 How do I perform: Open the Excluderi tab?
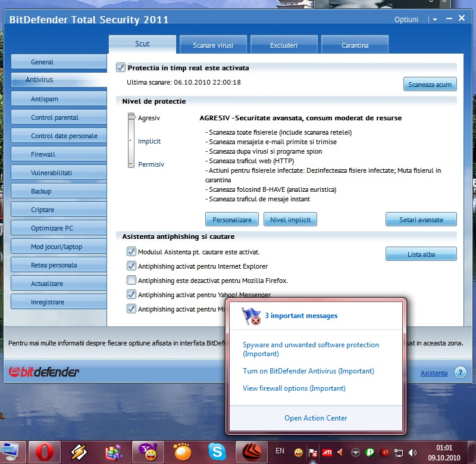tap(284, 45)
